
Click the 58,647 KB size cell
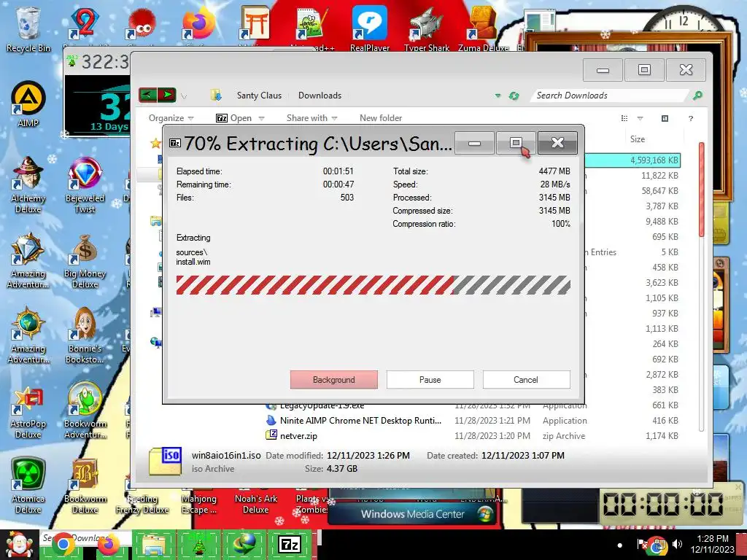click(659, 190)
